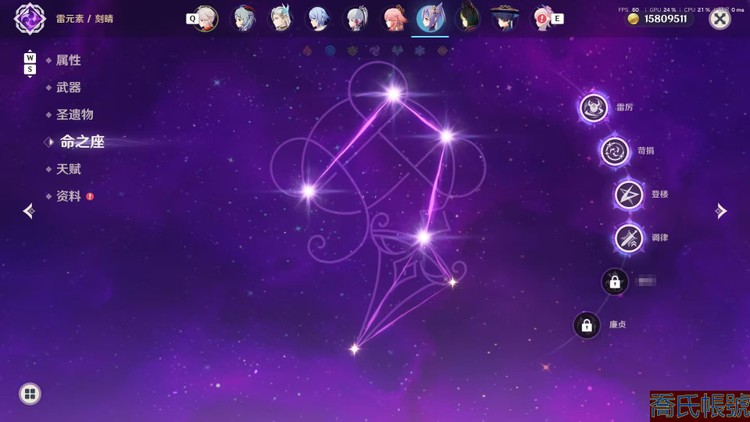The height and width of the screenshot is (422, 750).
Task: Select the silver-haired portrait with the blue hair ornament
Action: (281, 19)
